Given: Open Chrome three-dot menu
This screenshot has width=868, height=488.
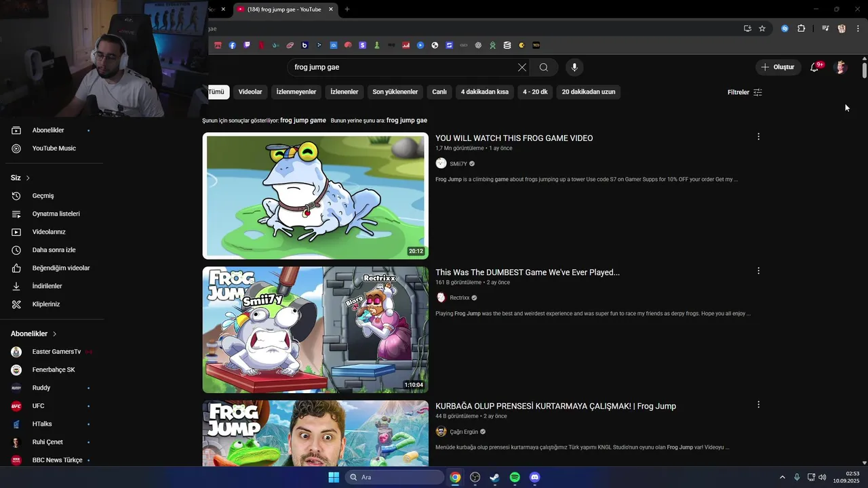Looking at the screenshot, I should (x=858, y=28).
